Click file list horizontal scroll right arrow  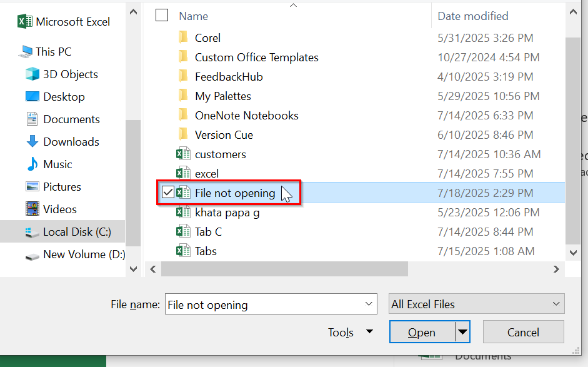point(556,269)
